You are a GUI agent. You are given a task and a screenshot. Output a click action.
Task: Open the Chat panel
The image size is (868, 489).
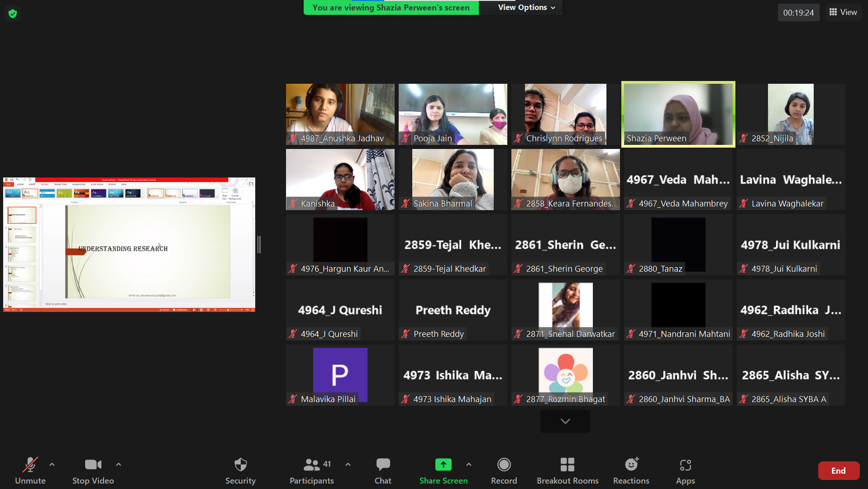click(383, 470)
